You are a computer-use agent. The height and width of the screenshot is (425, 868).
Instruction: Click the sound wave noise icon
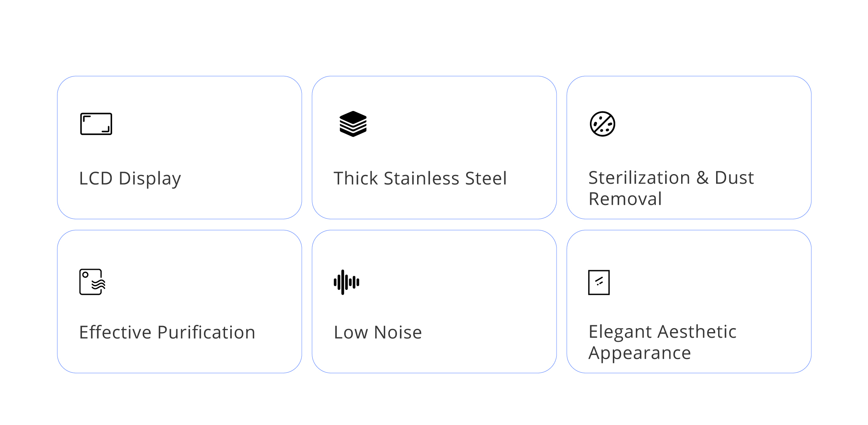point(346,282)
